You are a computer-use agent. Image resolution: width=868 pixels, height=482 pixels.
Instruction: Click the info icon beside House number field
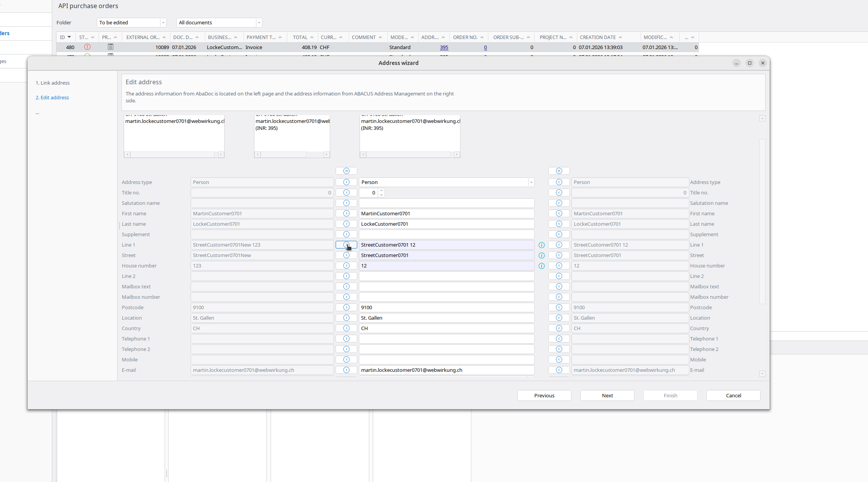(541, 266)
